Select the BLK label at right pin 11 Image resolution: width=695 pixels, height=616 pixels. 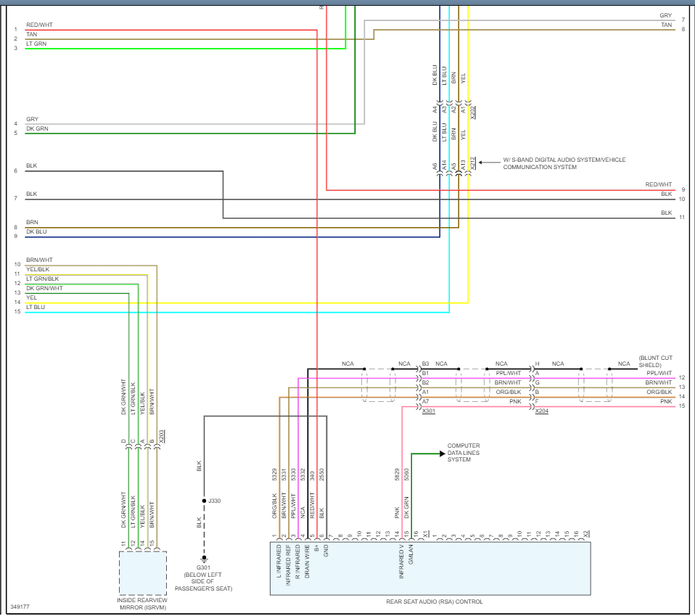(667, 213)
